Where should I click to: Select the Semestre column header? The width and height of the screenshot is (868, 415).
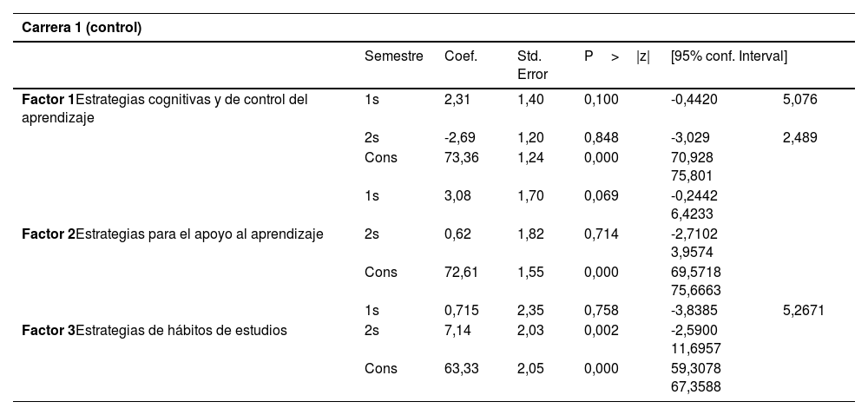coord(393,56)
